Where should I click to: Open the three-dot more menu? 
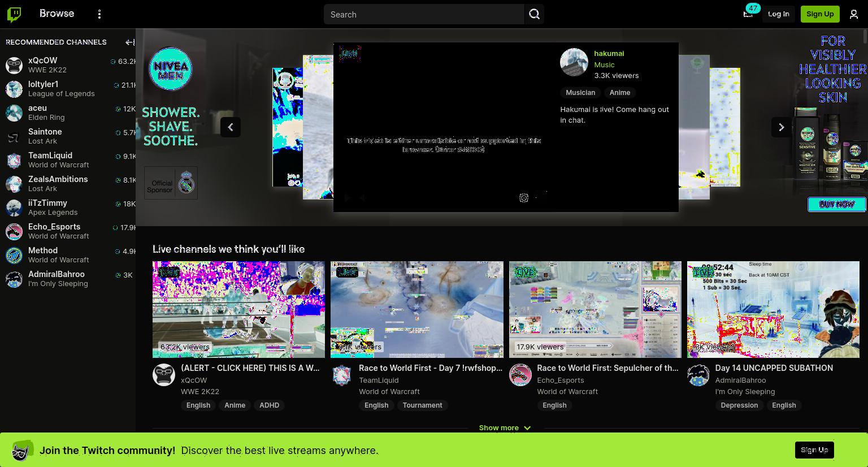(99, 14)
